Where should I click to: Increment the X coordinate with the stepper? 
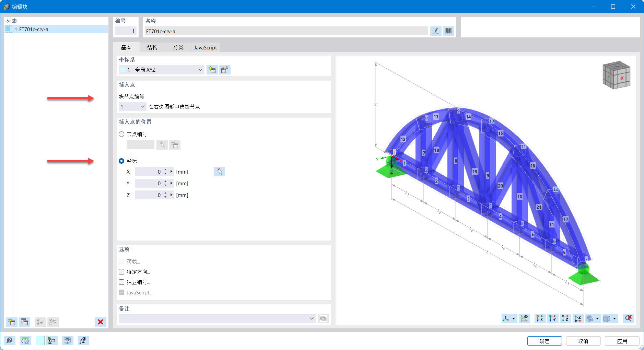pyautogui.click(x=165, y=170)
